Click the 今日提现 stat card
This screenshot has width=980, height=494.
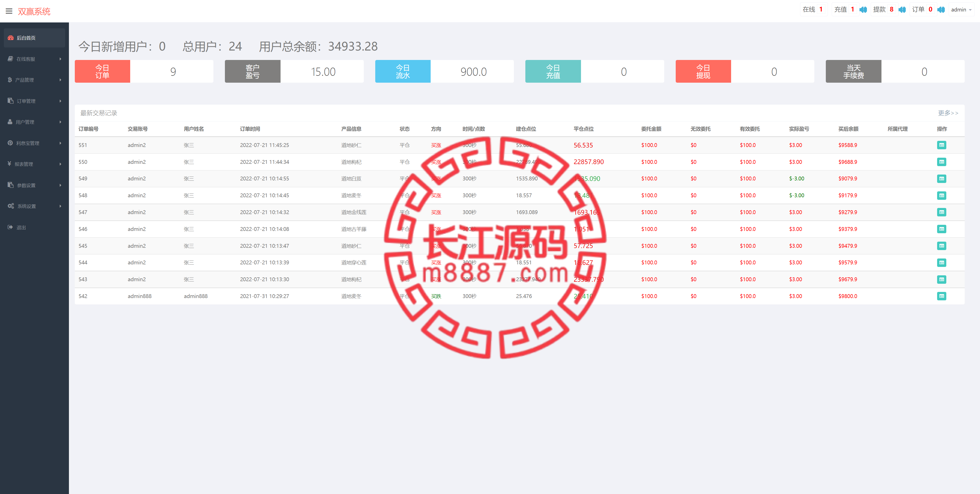pos(745,71)
